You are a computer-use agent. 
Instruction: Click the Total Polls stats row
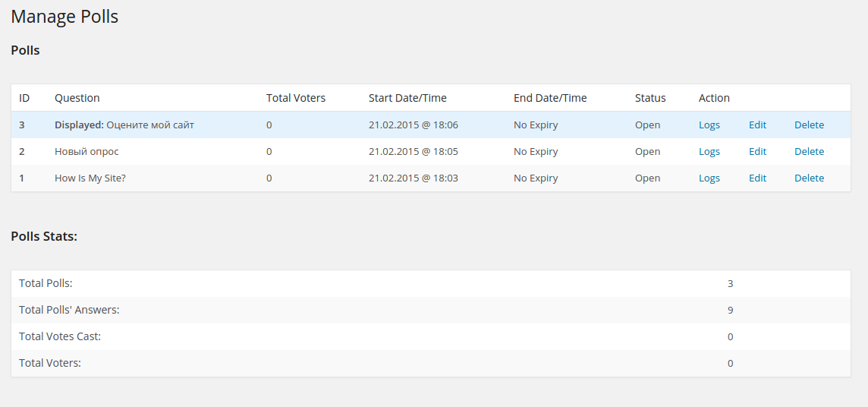pos(46,283)
